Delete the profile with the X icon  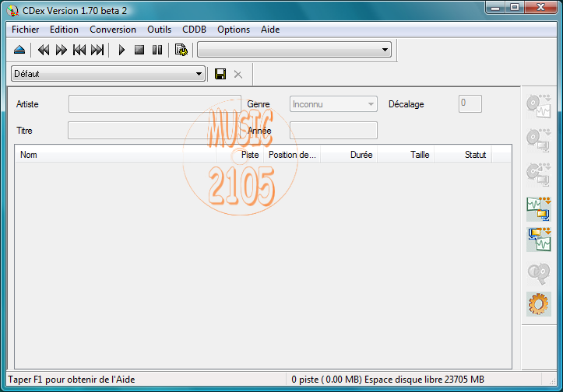coord(238,74)
